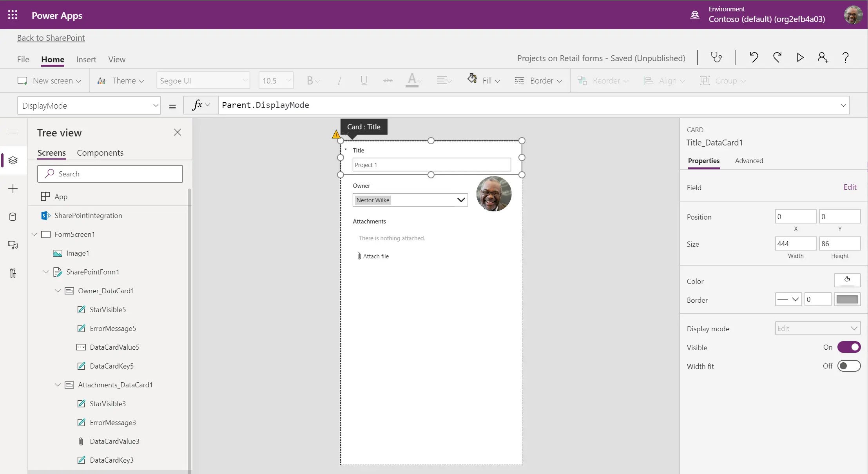Click the gray Border color swatch

pos(847,300)
